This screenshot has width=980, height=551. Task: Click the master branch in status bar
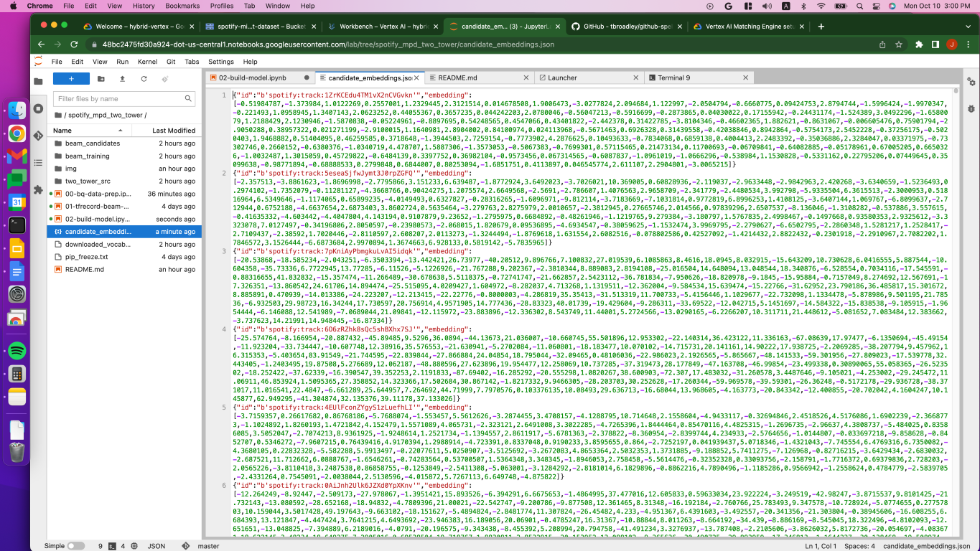(x=208, y=546)
